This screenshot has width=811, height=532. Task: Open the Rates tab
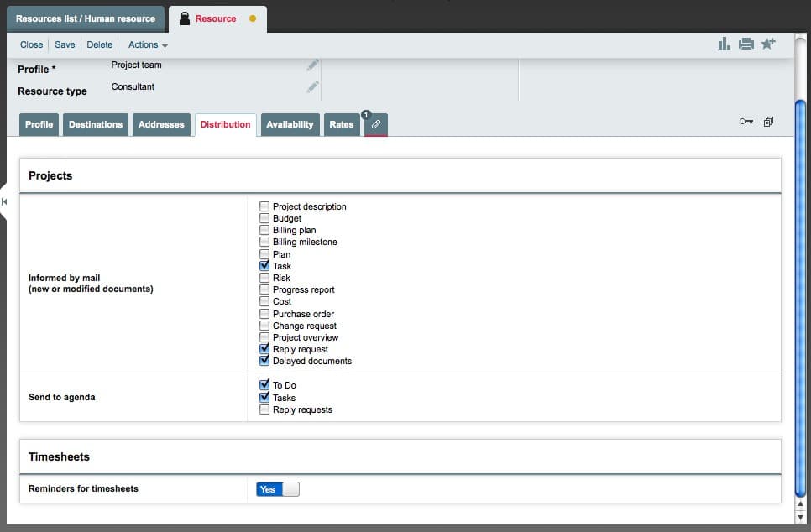tap(341, 125)
